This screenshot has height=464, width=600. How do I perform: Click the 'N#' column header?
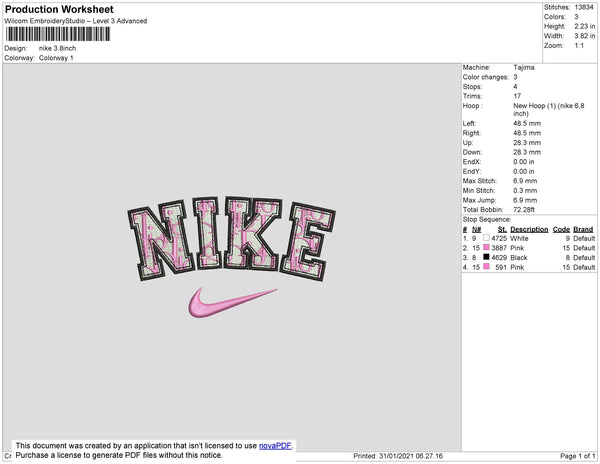[476, 229]
